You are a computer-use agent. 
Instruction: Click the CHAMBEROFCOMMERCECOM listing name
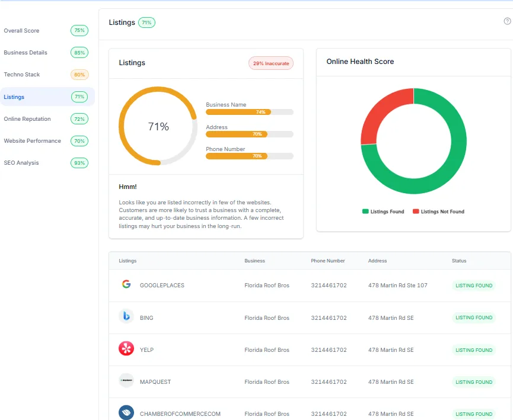pyautogui.click(x=180, y=414)
